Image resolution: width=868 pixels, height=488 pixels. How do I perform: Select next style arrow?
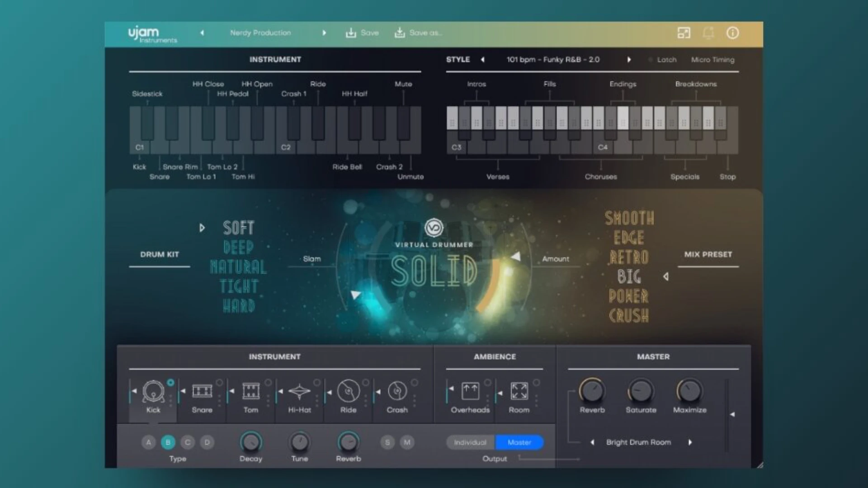click(629, 60)
